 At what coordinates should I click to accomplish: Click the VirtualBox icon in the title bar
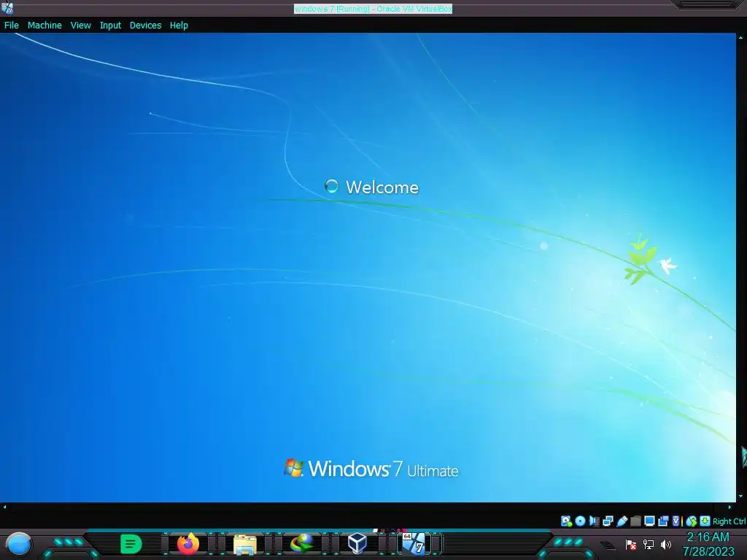pyautogui.click(x=7, y=7)
